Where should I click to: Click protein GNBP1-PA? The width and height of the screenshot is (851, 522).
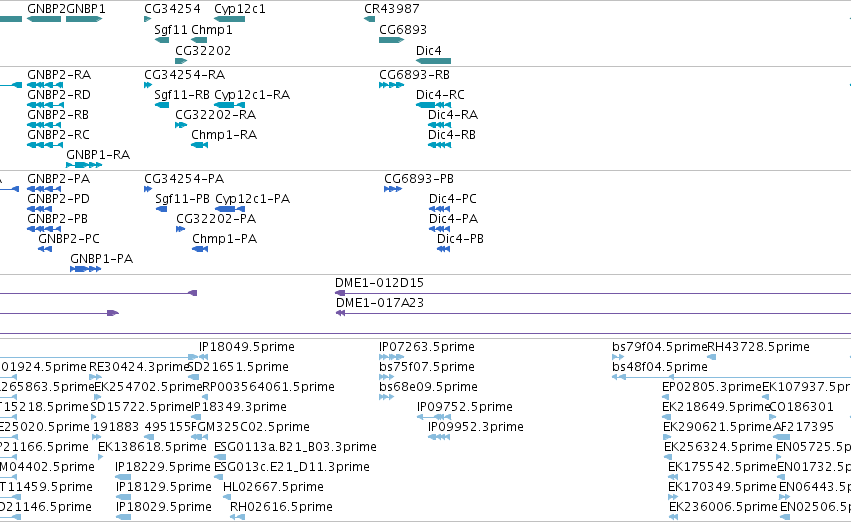click(101, 259)
